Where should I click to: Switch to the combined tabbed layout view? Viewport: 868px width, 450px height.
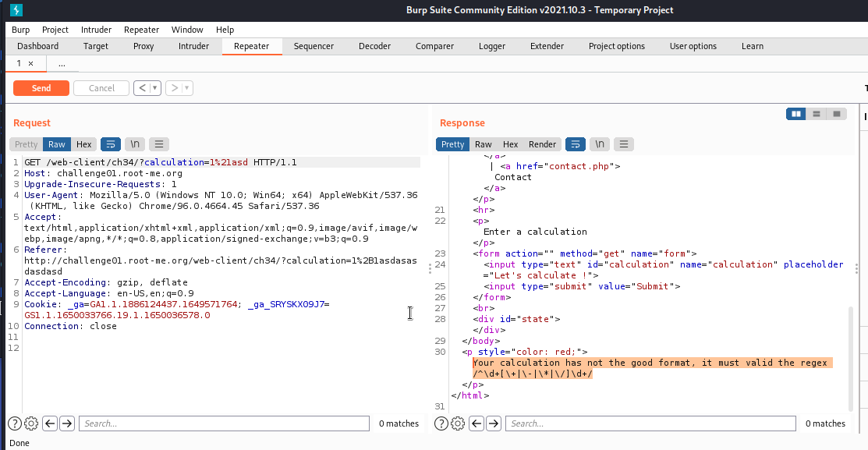click(837, 114)
